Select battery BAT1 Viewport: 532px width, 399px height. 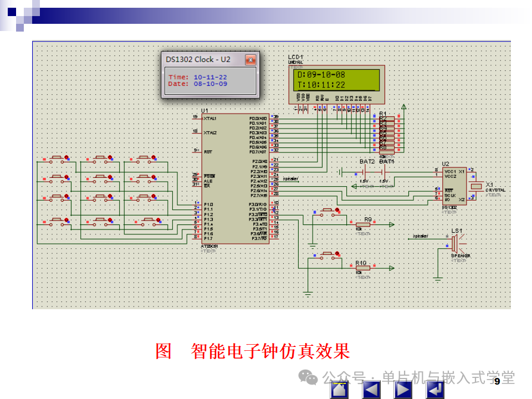385,173
